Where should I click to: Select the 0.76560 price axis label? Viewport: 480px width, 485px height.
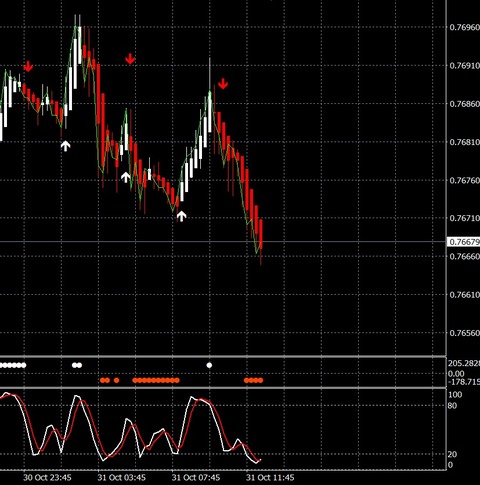(x=465, y=333)
